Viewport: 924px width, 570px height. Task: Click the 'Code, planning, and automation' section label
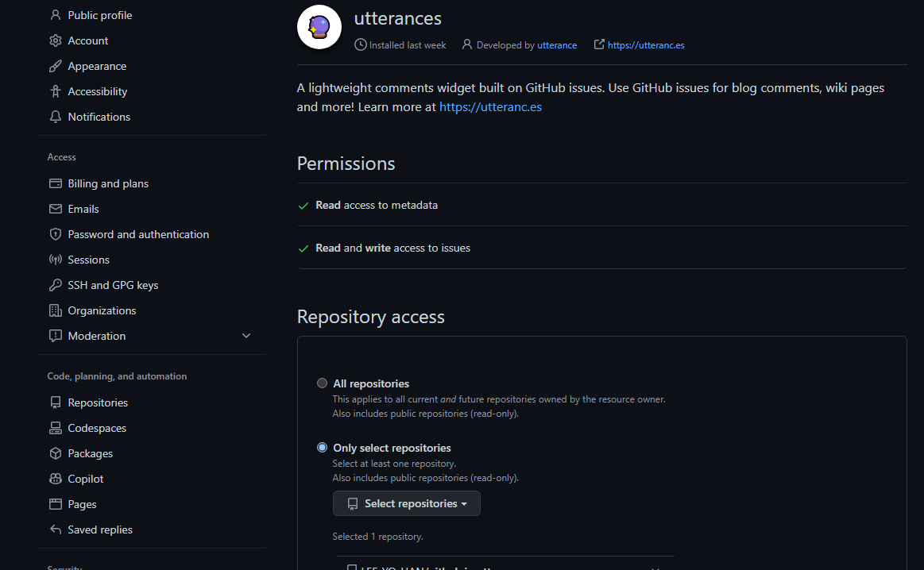click(x=117, y=376)
